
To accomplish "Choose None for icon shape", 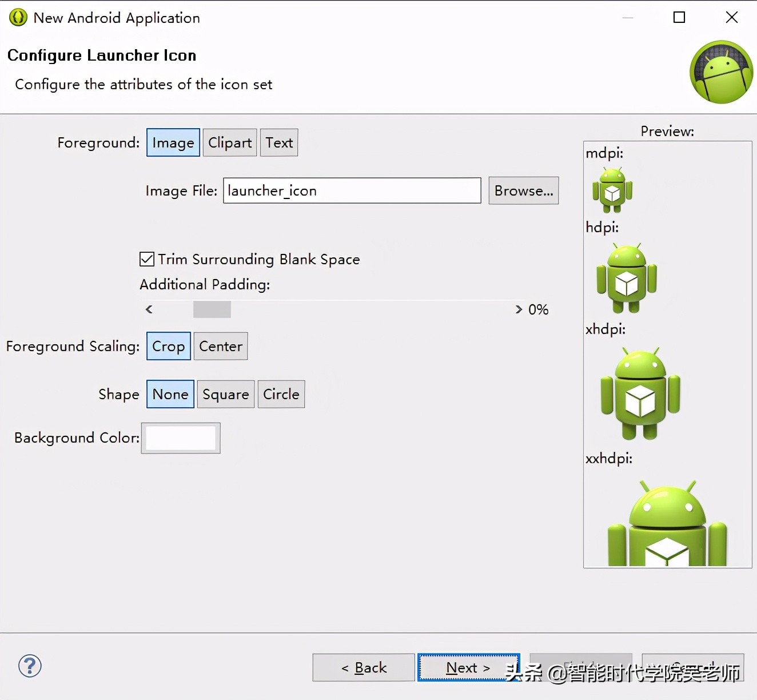I will [170, 394].
